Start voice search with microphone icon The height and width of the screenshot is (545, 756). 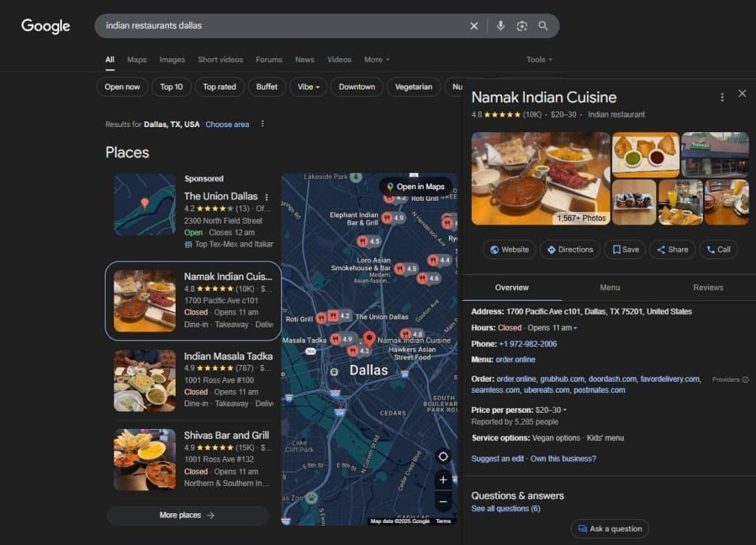tap(501, 26)
